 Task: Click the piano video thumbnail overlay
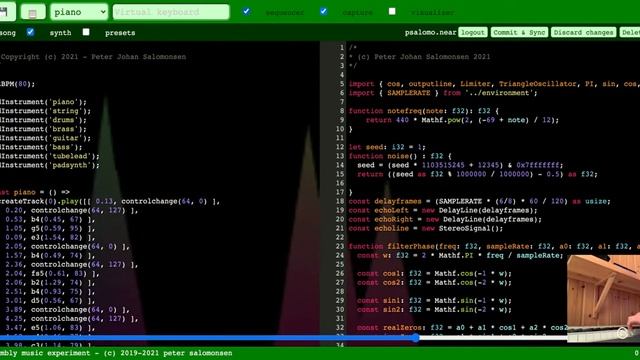click(604, 298)
